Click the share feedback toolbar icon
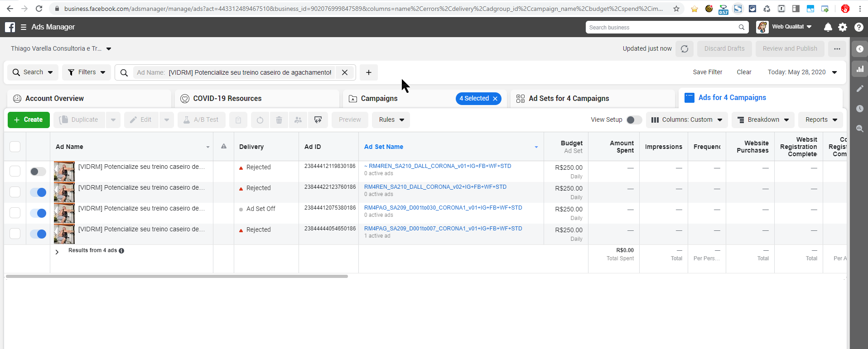This screenshot has height=349, width=868. 318,120
